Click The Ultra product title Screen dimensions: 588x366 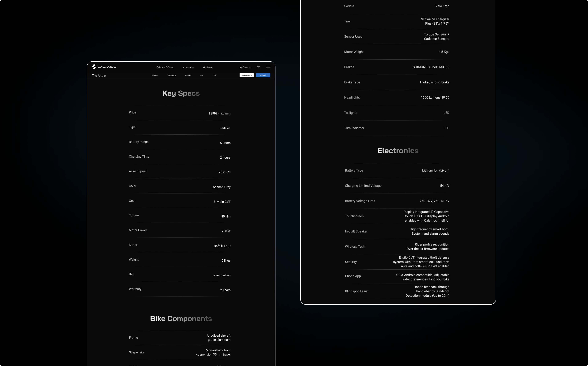click(99, 75)
